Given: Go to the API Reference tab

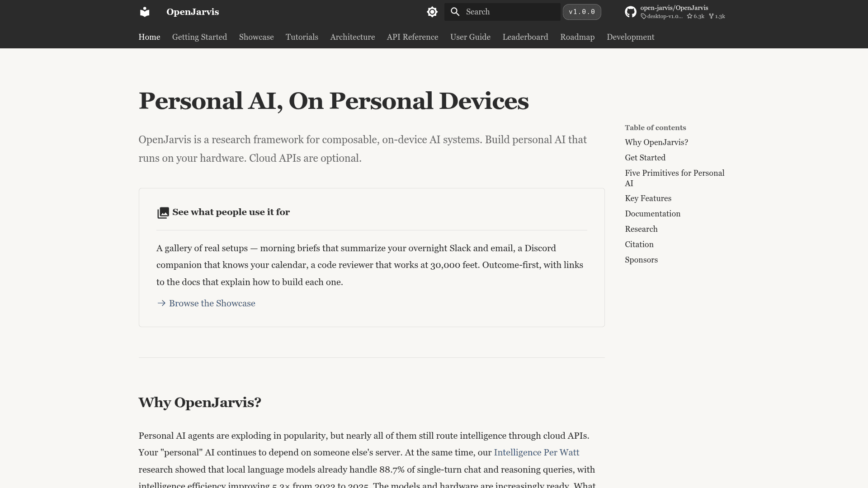Looking at the screenshot, I should click(412, 37).
